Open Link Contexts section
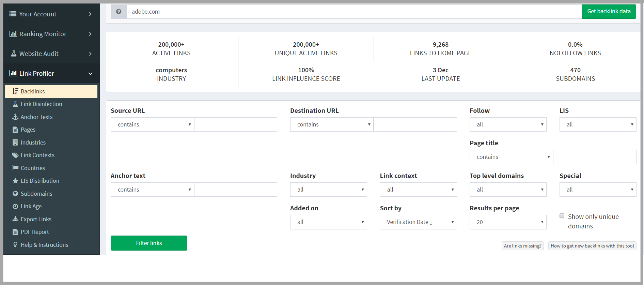Screen dimensions: 644x285 coord(37,155)
